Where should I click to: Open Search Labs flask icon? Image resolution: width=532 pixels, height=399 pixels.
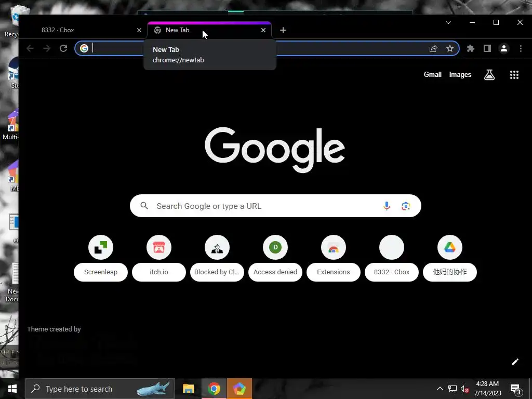tap(489, 75)
